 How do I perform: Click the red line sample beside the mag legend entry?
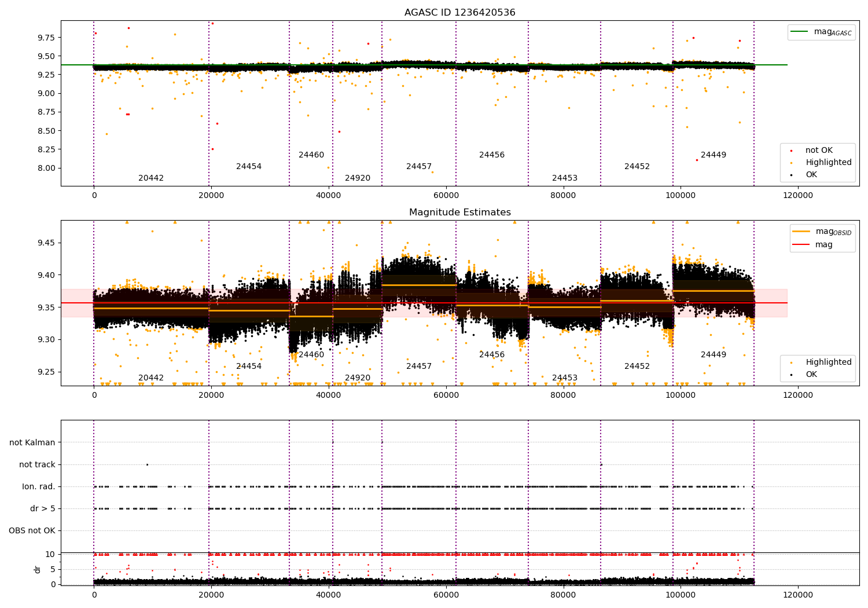tap(802, 244)
